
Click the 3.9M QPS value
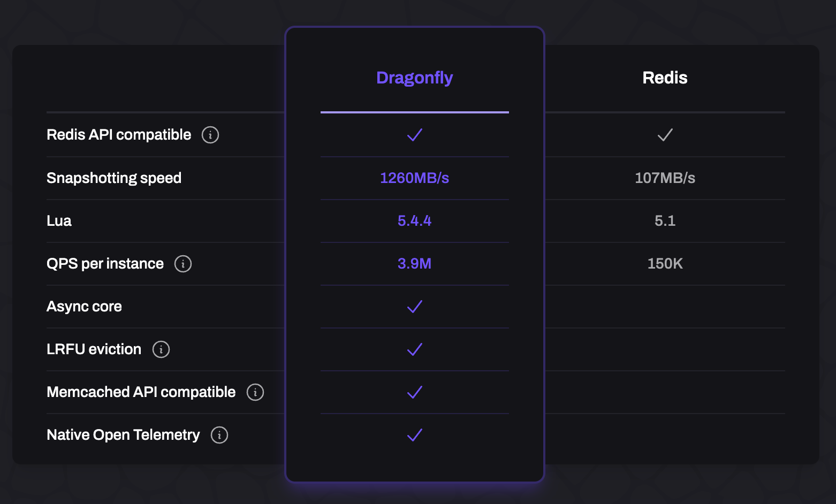[415, 264]
